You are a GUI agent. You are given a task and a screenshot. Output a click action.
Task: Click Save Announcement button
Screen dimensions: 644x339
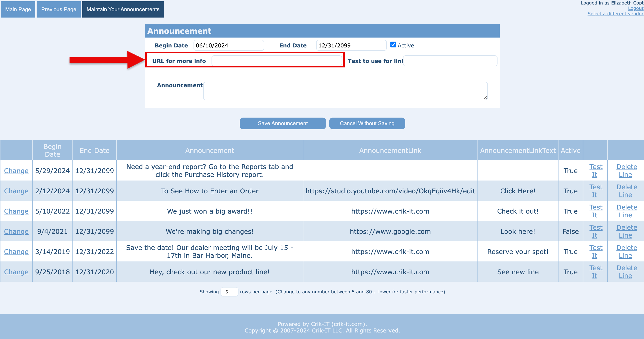[x=282, y=123]
